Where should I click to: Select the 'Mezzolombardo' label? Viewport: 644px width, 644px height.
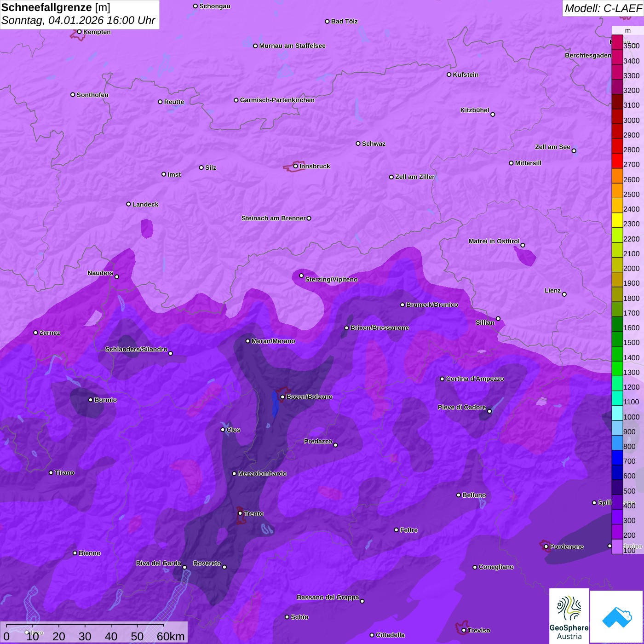tap(262, 474)
